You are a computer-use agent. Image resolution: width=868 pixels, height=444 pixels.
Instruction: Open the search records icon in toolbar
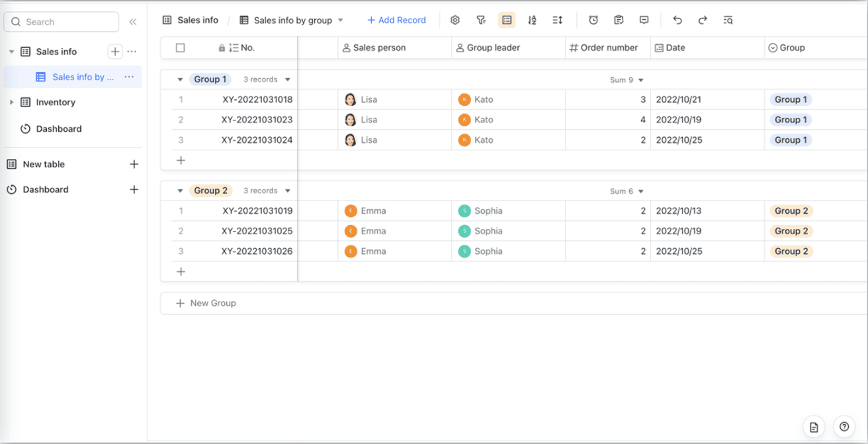727,20
